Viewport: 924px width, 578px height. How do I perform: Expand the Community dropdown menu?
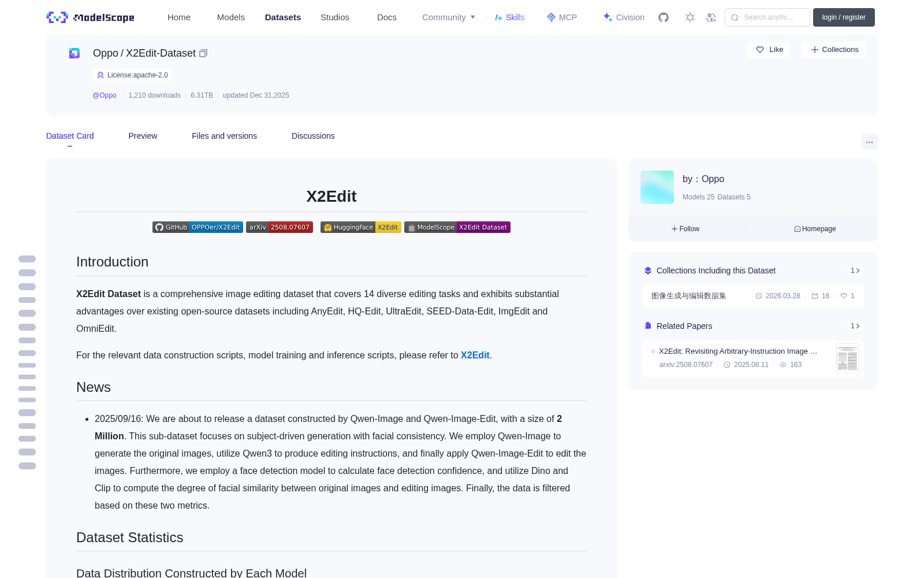[x=449, y=17]
